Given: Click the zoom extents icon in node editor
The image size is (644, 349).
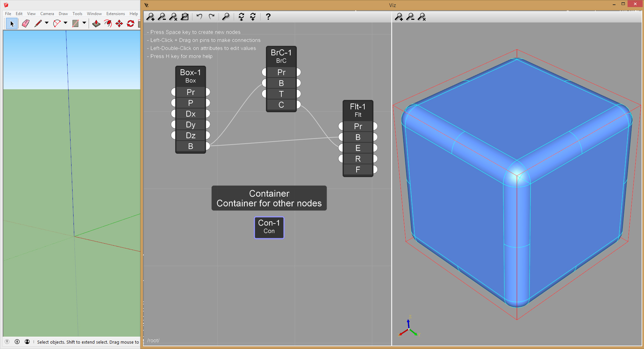Looking at the screenshot, I should click(185, 17).
